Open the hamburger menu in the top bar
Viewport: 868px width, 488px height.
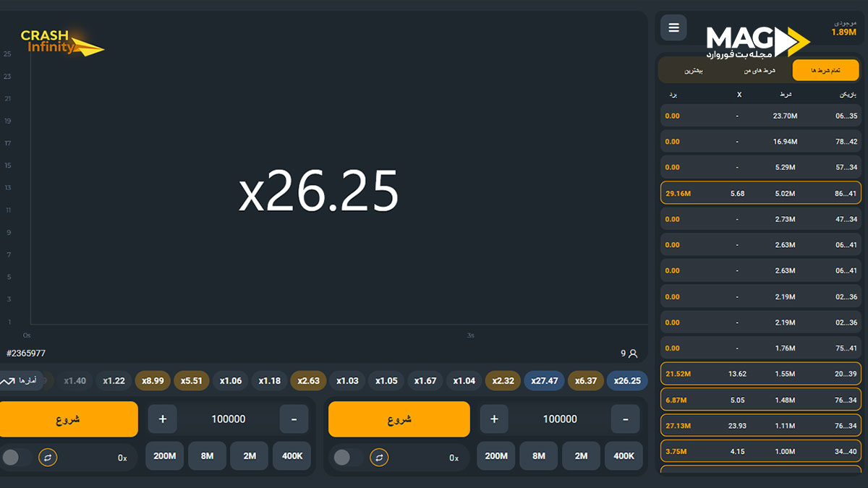tap(673, 28)
